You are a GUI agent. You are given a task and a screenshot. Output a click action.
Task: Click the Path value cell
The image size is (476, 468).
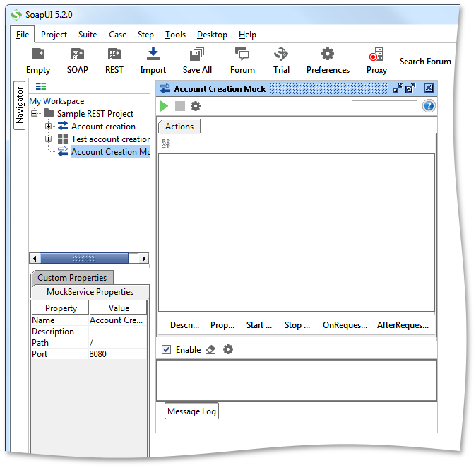pos(118,342)
